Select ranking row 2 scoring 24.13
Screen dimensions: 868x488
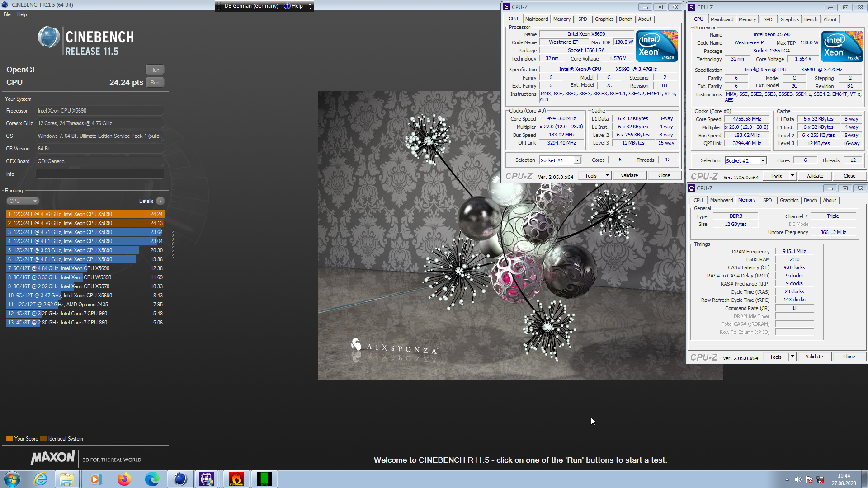[85, 223]
